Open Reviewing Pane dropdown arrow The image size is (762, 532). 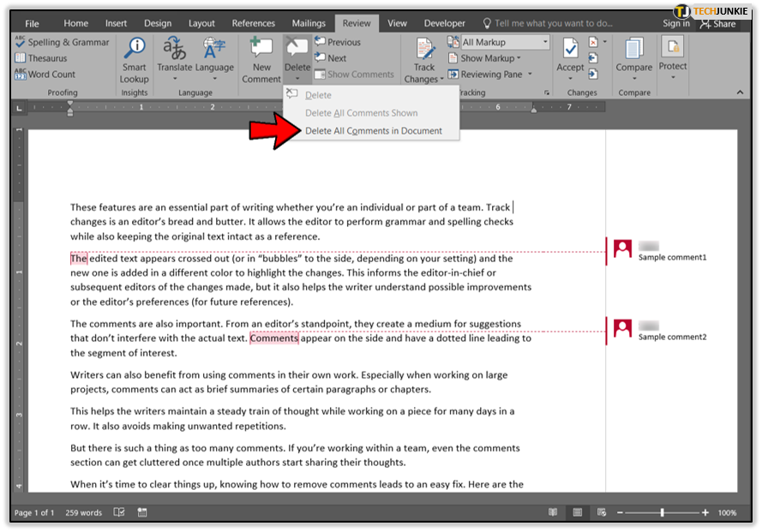click(530, 75)
